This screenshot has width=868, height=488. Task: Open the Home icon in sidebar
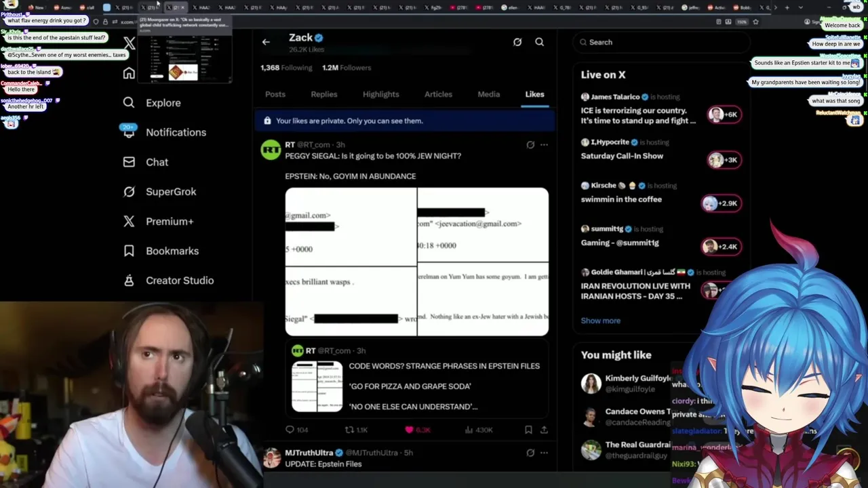[x=129, y=73]
